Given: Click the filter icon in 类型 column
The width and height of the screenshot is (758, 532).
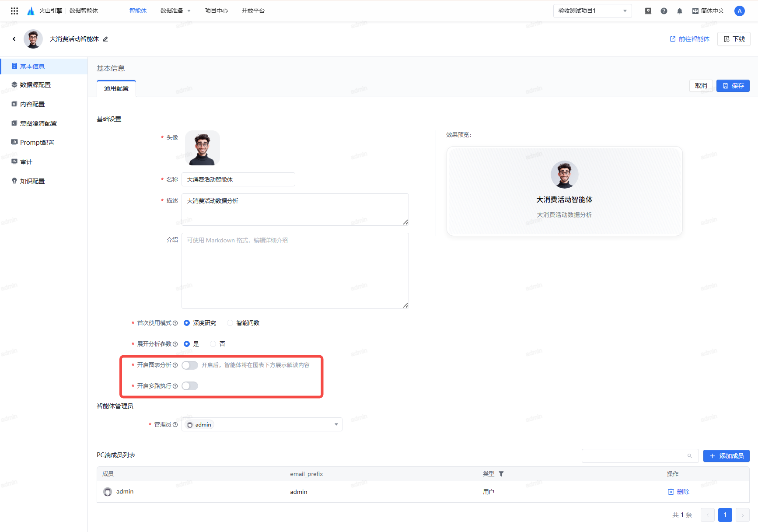Looking at the screenshot, I should coord(501,474).
